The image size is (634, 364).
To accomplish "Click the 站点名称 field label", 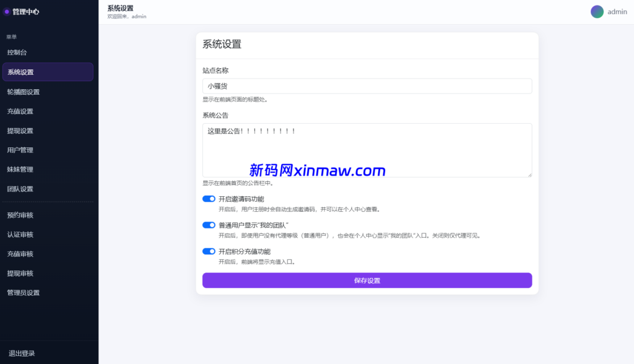I will 215,71.
